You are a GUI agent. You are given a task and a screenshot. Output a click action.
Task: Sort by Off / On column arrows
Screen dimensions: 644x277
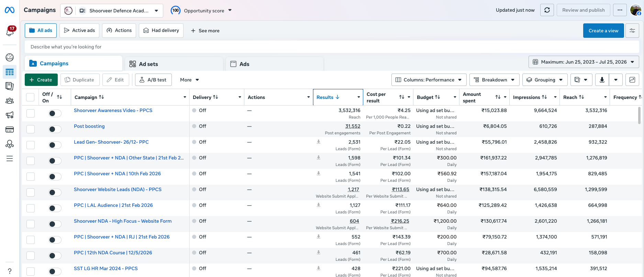59,97
